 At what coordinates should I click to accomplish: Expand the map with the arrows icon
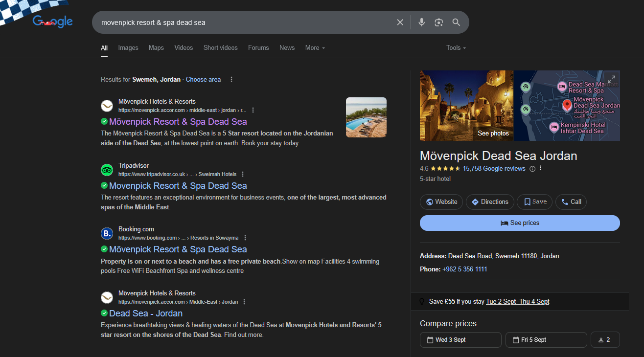tap(611, 79)
